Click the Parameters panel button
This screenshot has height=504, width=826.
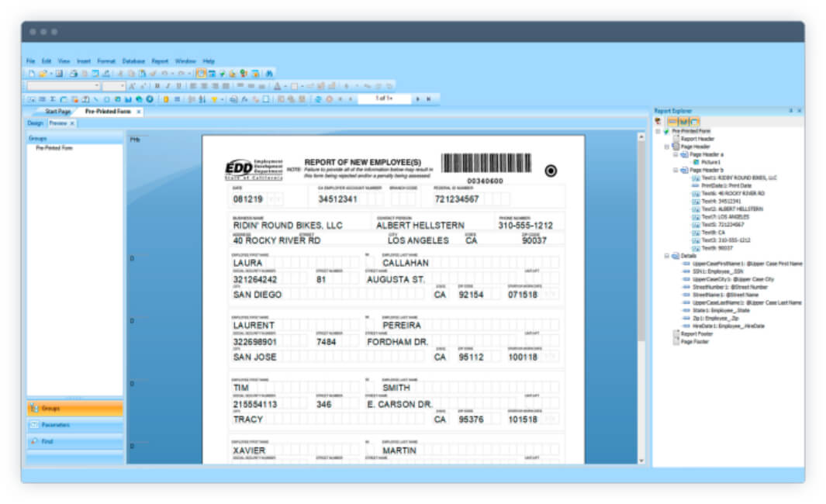point(74,425)
